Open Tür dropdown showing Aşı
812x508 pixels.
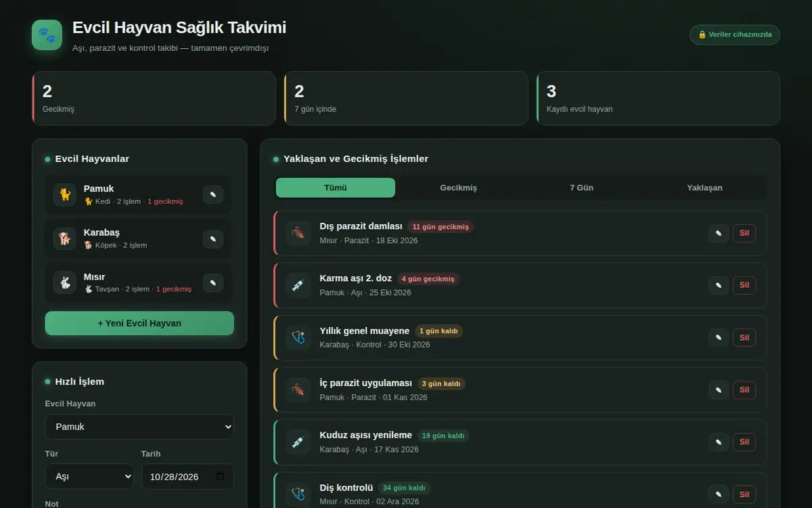coord(89,477)
